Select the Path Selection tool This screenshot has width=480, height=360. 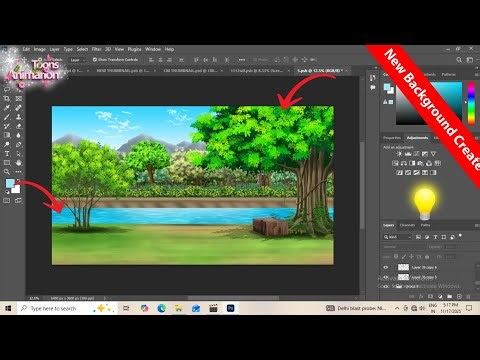click(x=19, y=154)
